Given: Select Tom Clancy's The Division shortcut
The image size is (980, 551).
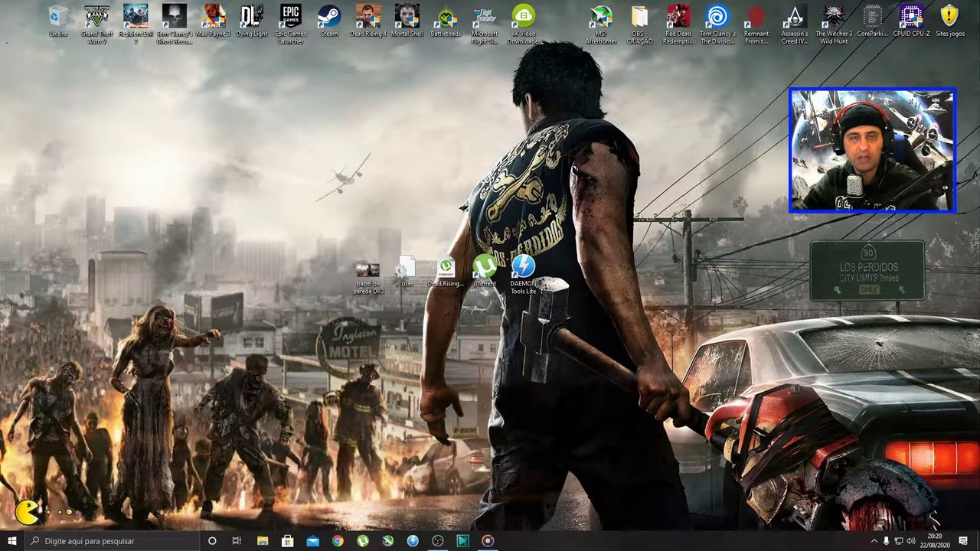Looking at the screenshot, I should click(x=717, y=24).
